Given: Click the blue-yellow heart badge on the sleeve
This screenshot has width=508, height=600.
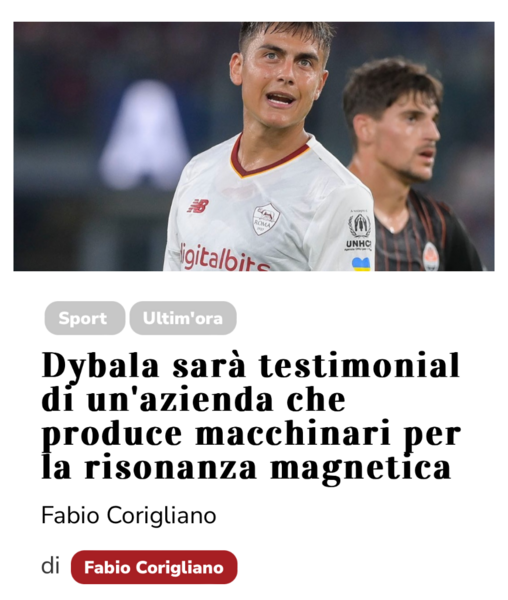Looking at the screenshot, I should click(x=361, y=264).
